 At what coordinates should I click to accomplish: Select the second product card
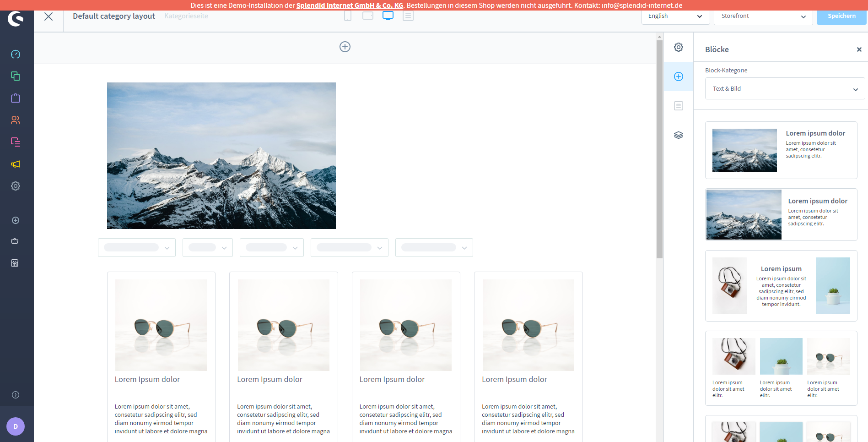coord(284,357)
